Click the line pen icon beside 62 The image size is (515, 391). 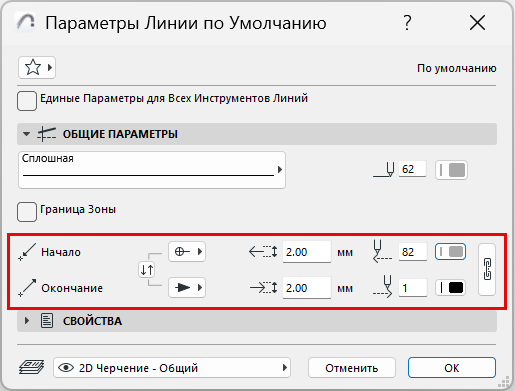[x=384, y=170]
